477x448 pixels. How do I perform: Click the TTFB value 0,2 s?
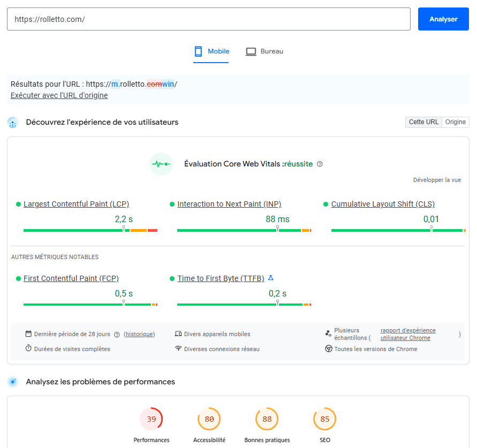coord(277,293)
